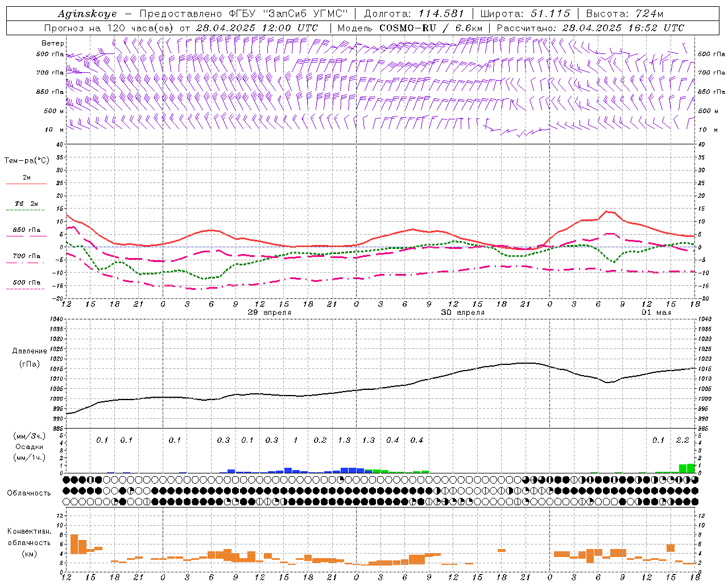Click the forecast start time 28.04.2025 12:00 UTC
This screenshot has height=582, width=728.
pos(257,28)
